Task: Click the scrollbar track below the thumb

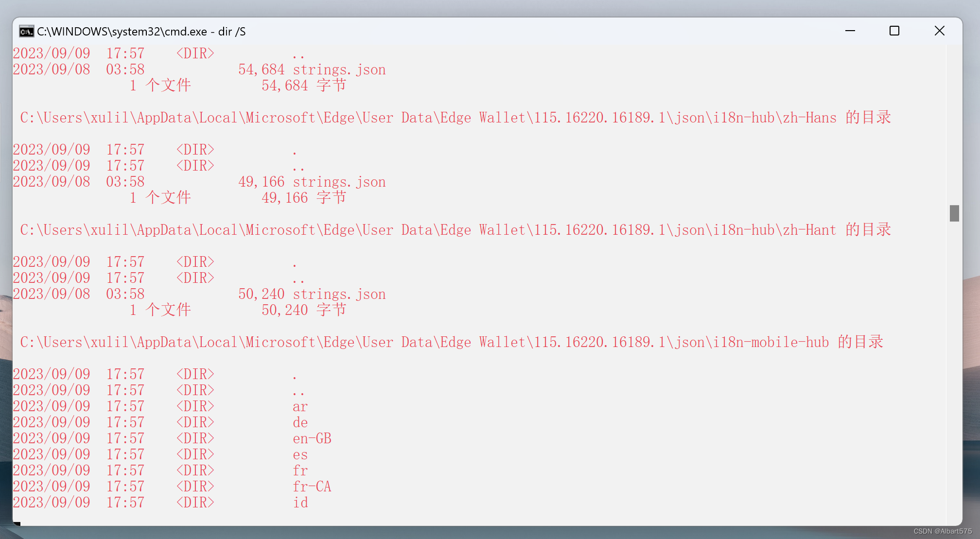Action: point(954,369)
